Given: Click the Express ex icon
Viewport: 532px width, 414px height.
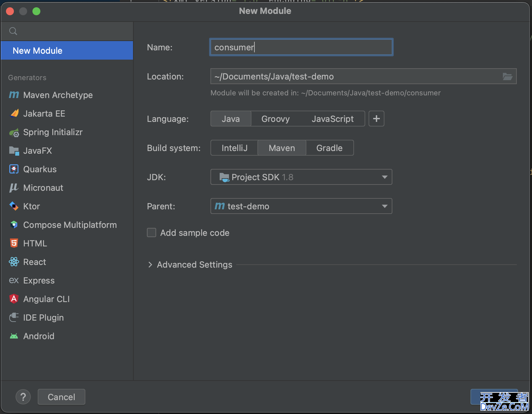Looking at the screenshot, I should (x=14, y=281).
